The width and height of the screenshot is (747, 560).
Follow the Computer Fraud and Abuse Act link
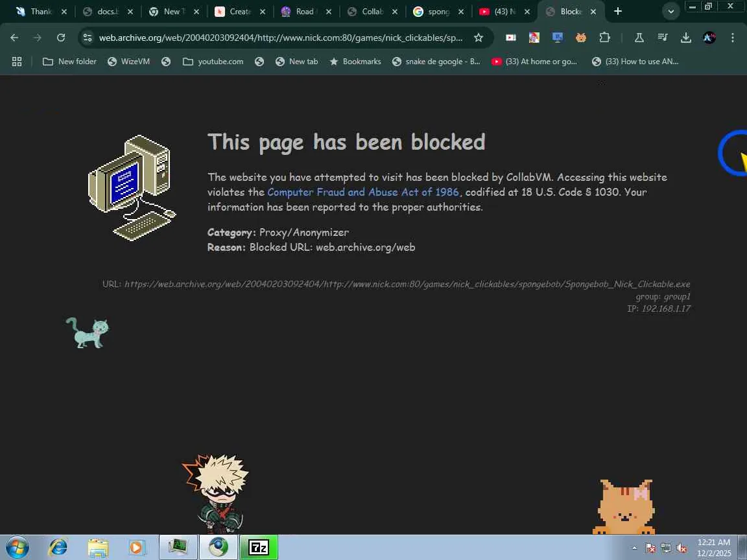coord(363,192)
